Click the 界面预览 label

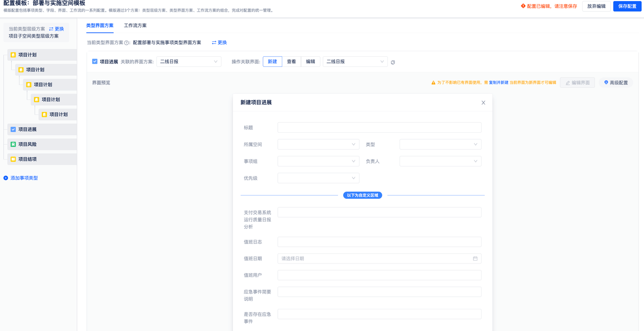pos(101,82)
